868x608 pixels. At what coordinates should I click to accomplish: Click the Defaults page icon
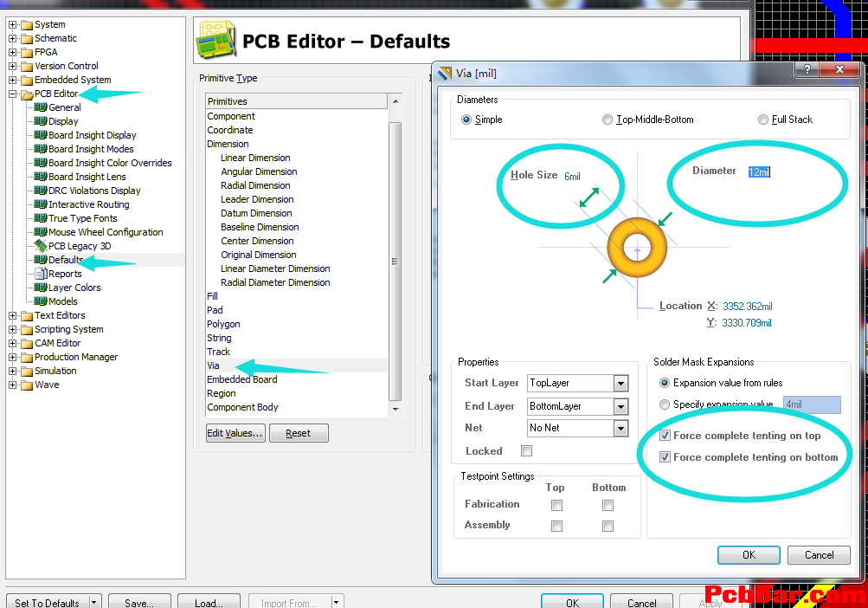(41, 259)
